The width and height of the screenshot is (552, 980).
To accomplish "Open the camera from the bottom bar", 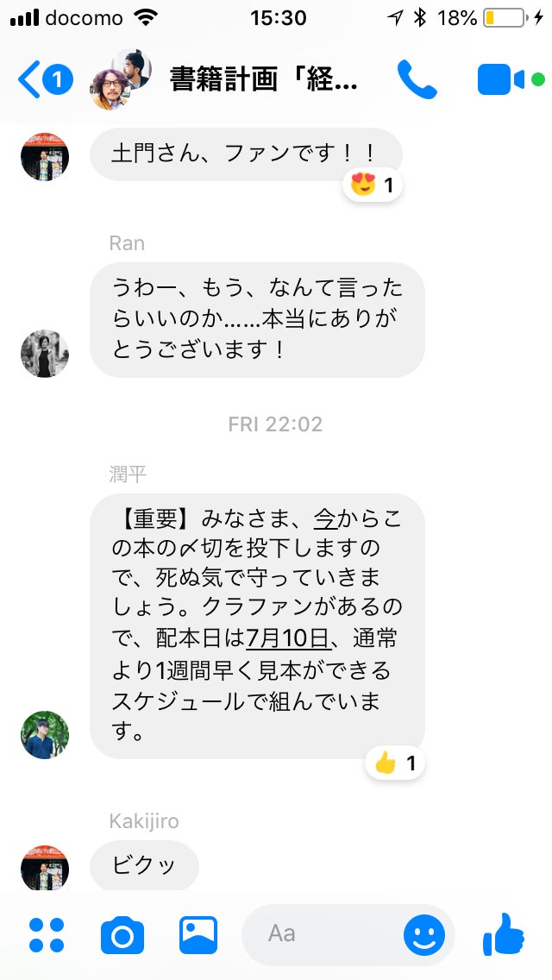I will 122,935.
